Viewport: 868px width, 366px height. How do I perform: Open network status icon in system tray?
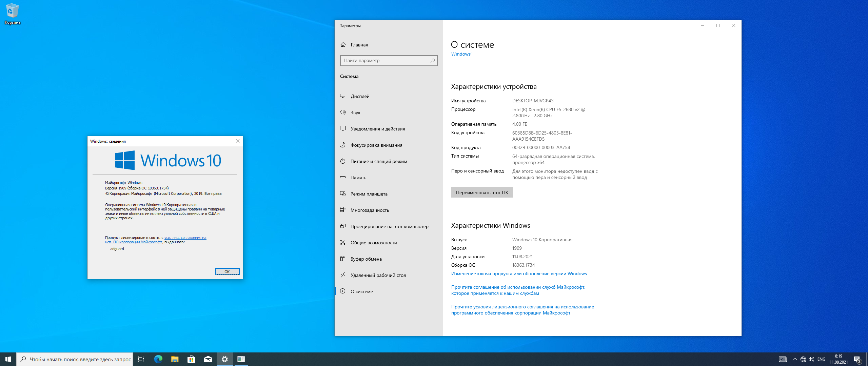pyautogui.click(x=803, y=359)
